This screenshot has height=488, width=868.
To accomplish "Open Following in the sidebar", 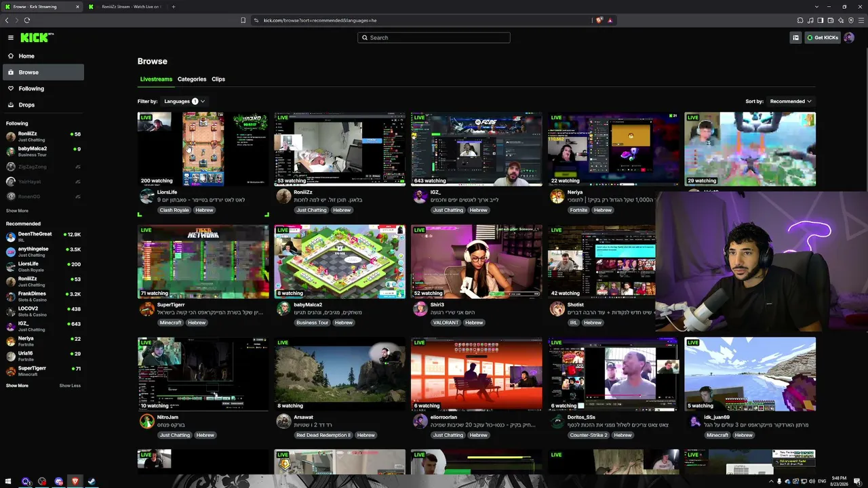I will click(x=43, y=89).
